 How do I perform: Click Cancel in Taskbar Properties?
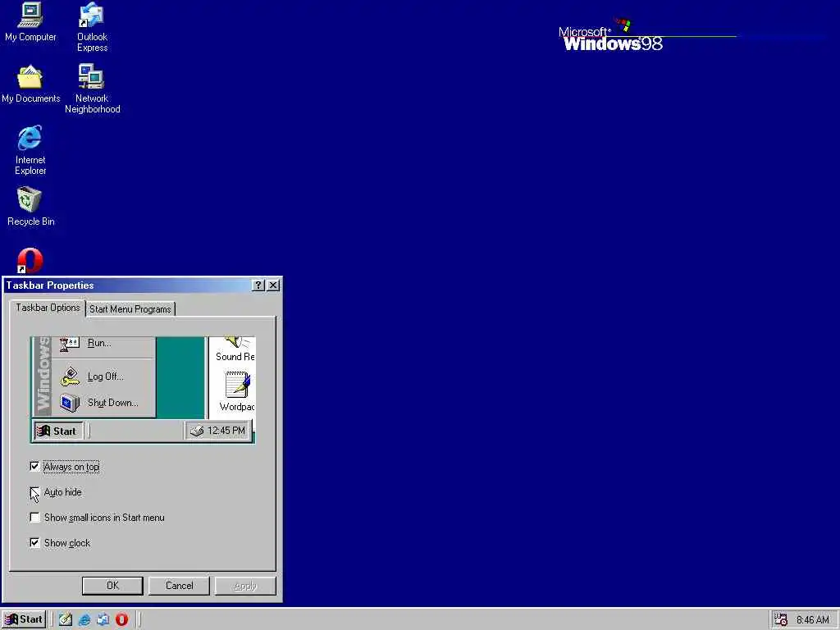click(179, 586)
